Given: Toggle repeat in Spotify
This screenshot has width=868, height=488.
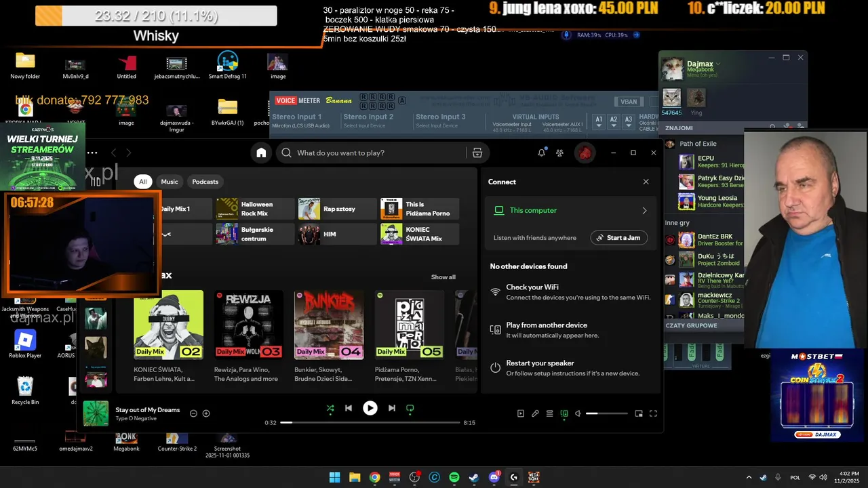Looking at the screenshot, I should tap(410, 408).
